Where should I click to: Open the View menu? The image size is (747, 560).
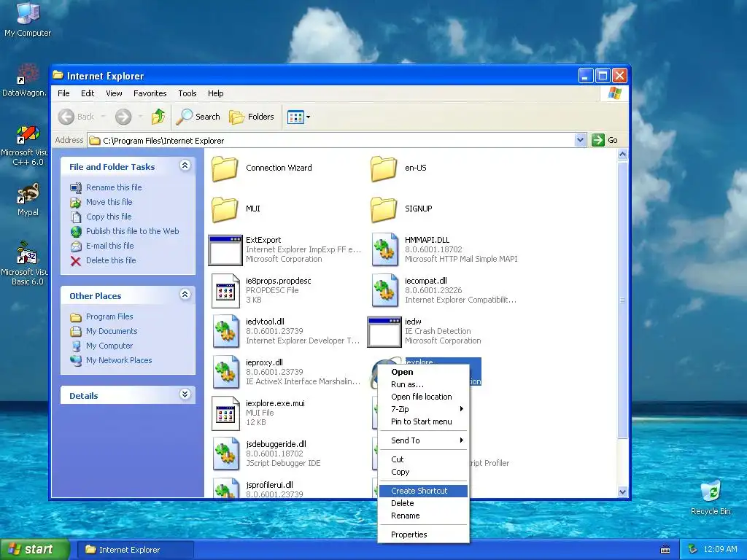coord(114,93)
